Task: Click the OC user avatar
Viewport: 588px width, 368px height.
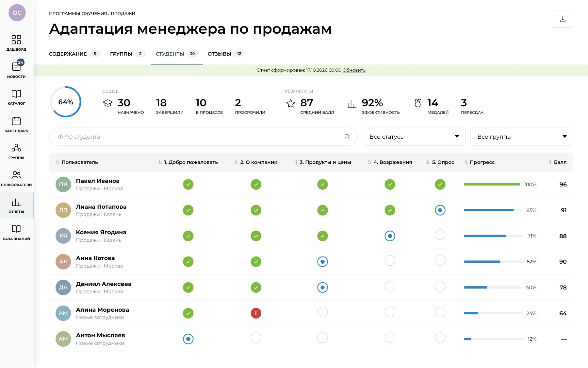Action: (x=17, y=13)
